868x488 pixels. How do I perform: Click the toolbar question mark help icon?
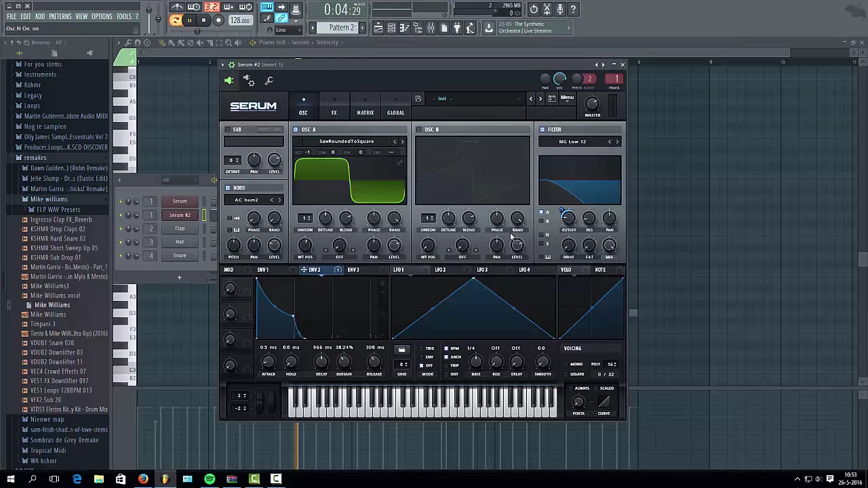pos(573,9)
